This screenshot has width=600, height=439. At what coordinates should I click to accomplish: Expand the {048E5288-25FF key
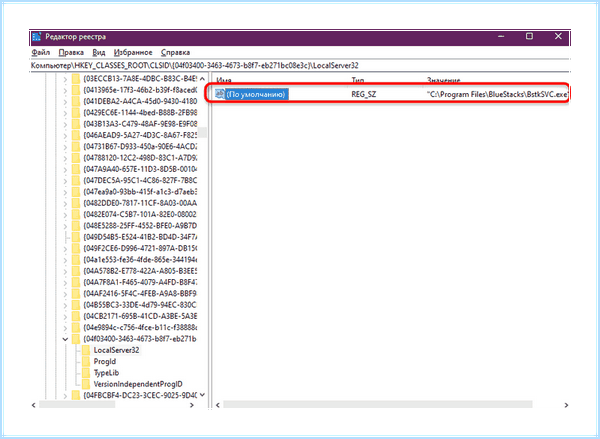[65, 226]
